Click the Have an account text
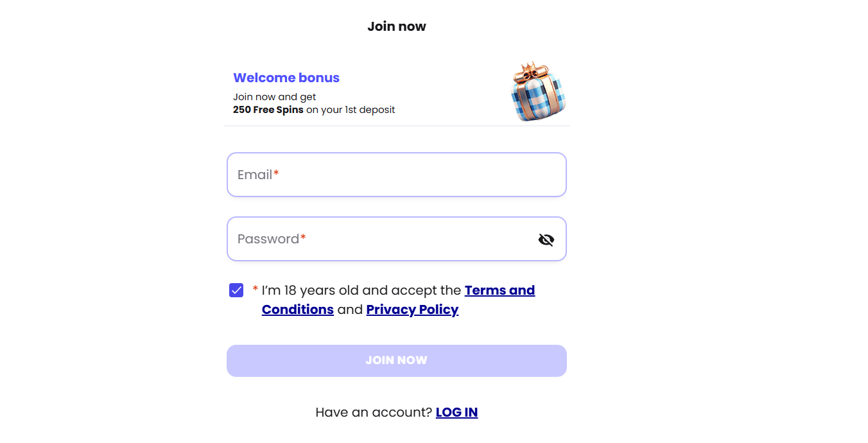This screenshot has height=443, width=868. [373, 412]
